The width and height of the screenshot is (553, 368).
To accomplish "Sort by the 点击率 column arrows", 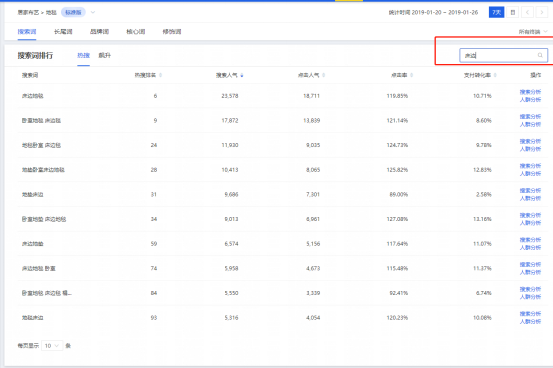I will point(412,75).
